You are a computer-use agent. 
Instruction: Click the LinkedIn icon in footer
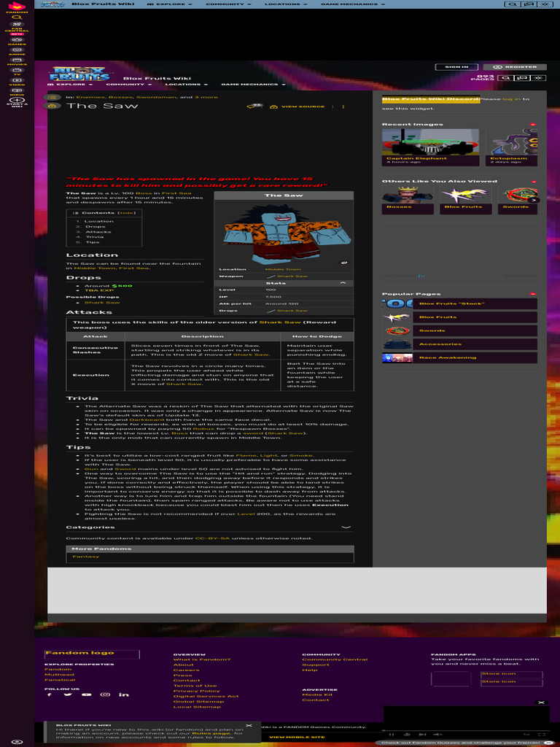click(123, 694)
